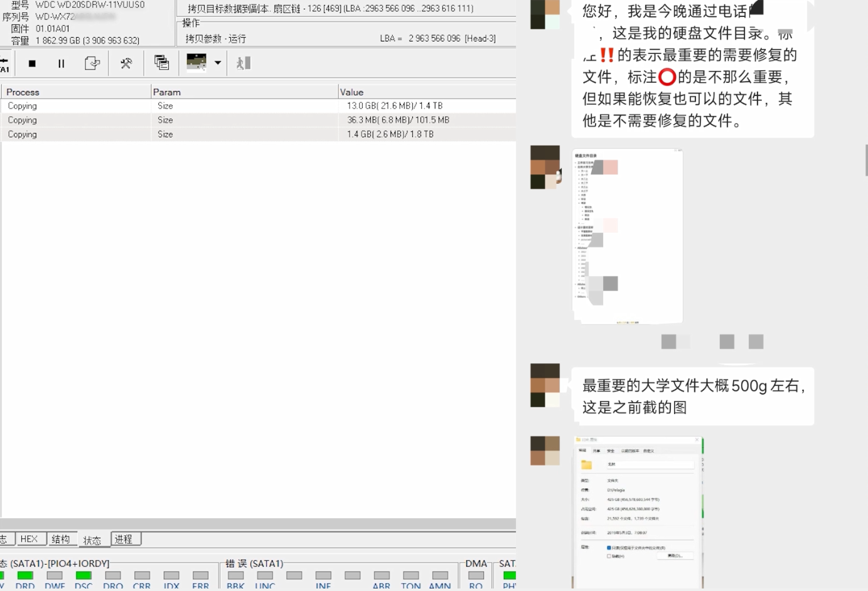
Task: Click the green DSC status indicator
Action: (x=83, y=575)
